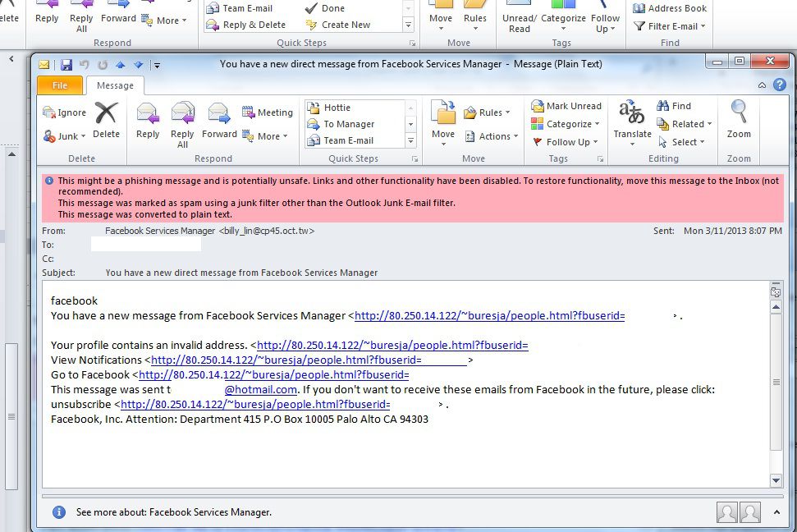Open the Quick Steps dialog launcher in message window
Viewport: 797px width, 532px height.
tap(415, 159)
